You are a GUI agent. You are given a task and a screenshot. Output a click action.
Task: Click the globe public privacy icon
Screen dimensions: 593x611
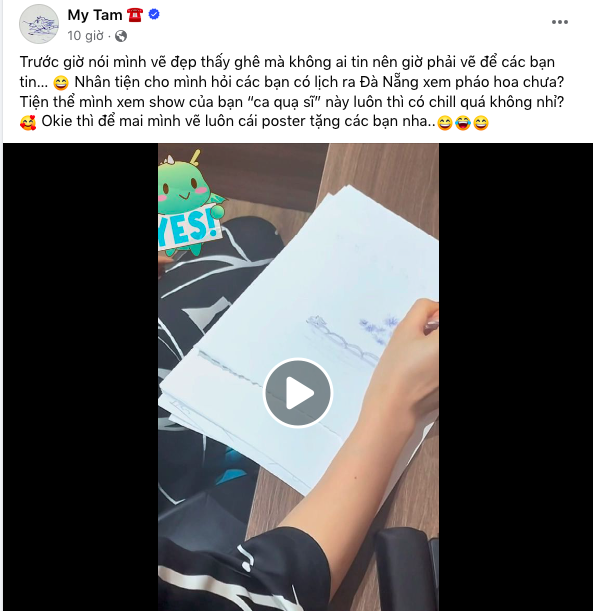pos(121,36)
